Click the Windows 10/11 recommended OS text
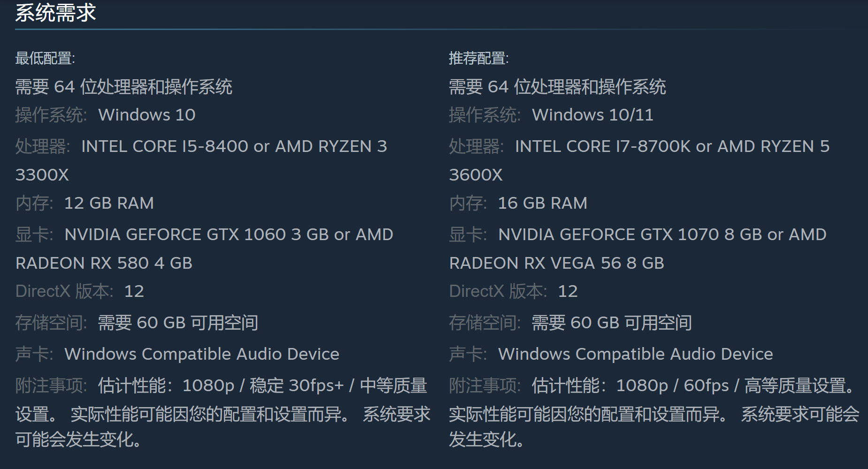The height and width of the screenshot is (469, 868). click(592, 115)
